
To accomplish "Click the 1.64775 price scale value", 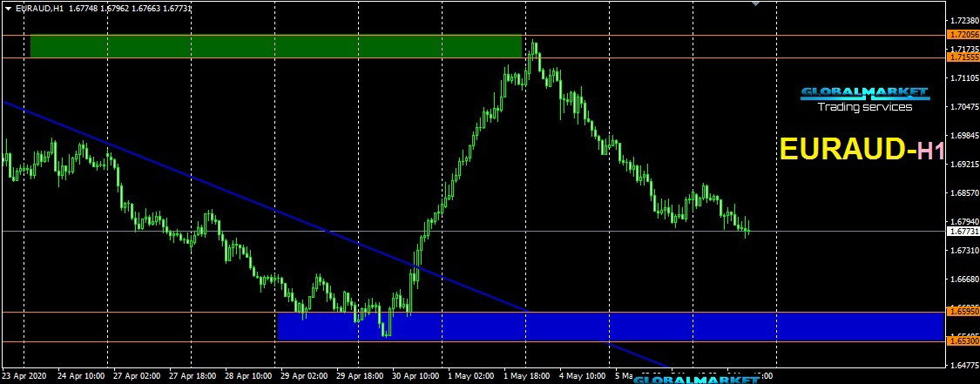I will tap(963, 365).
